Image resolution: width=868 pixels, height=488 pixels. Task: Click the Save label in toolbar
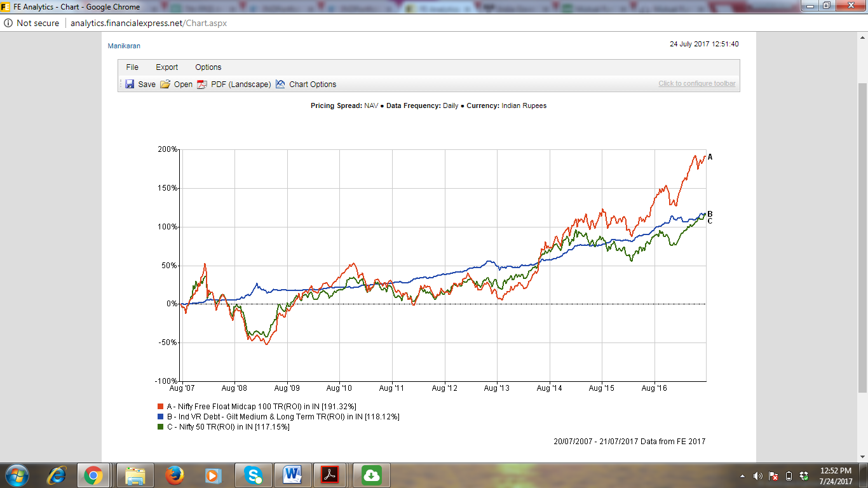147,85
